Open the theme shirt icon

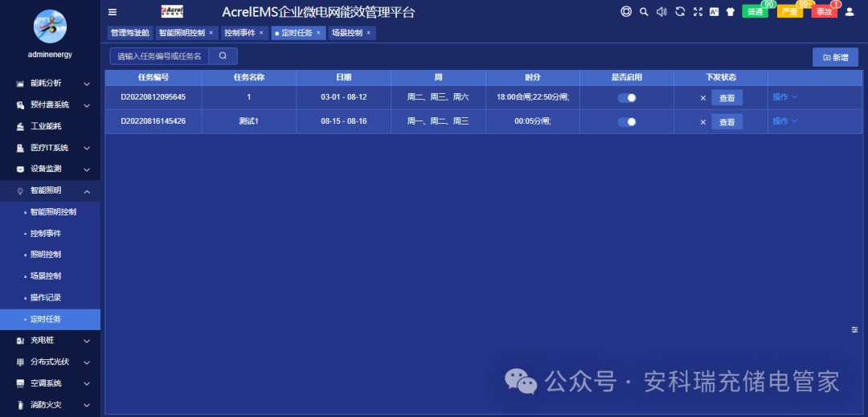tap(730, 11)
